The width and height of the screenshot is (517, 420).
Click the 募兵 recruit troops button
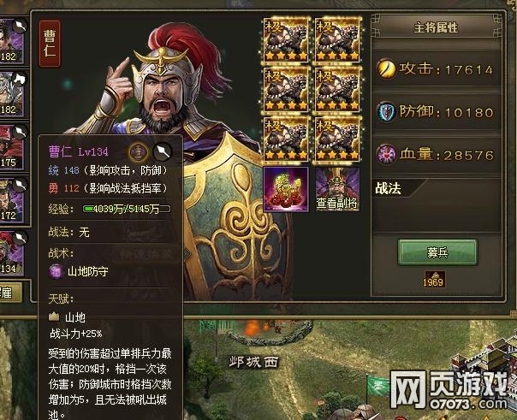pyautogui.click(x=437, y=252)
